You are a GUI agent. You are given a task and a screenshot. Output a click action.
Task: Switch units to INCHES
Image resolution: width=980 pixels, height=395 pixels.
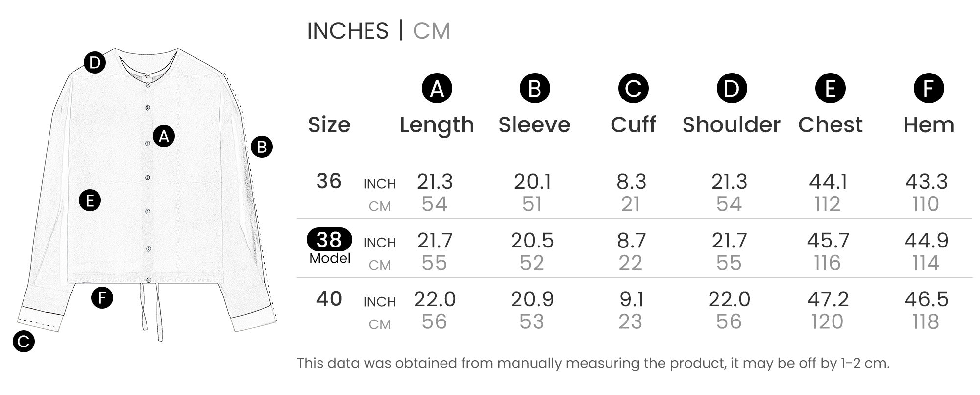click(347, 31)
